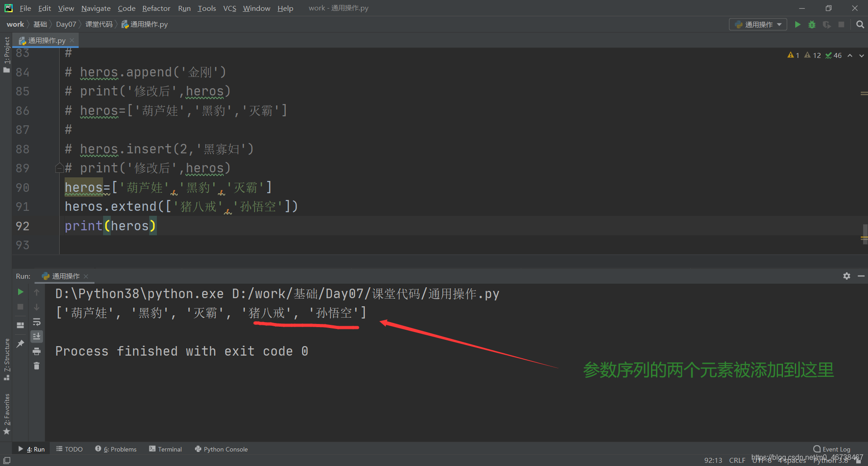Image resolution: width=868 pixels, height=466 pixels.
Task: Toggle soft-wrap in Run output
Action: (x=37, y=322)
